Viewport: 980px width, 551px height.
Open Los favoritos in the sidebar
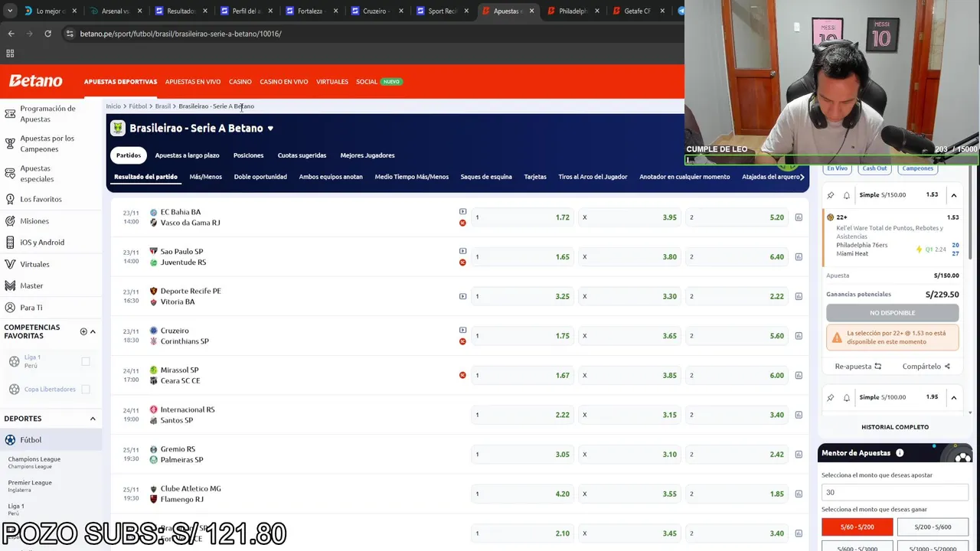[x=41, y=199]
